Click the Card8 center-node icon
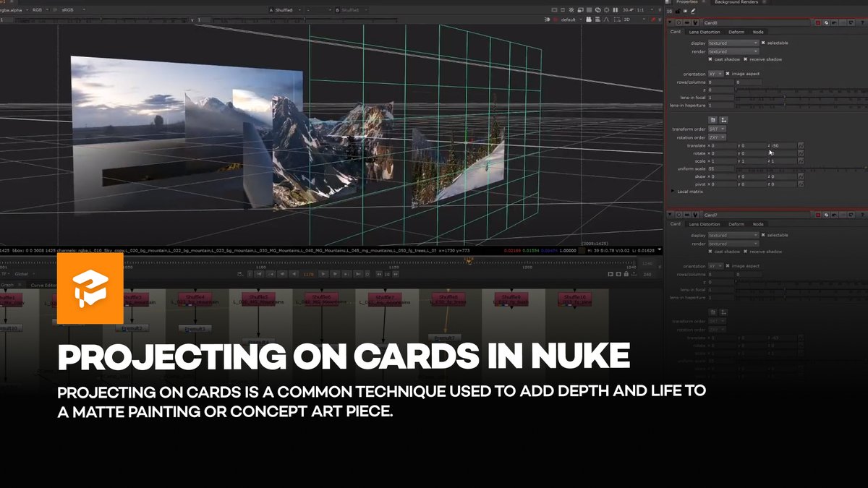This screenshot has height=488, width=868. pyautogui.click(x=679, y=22)
